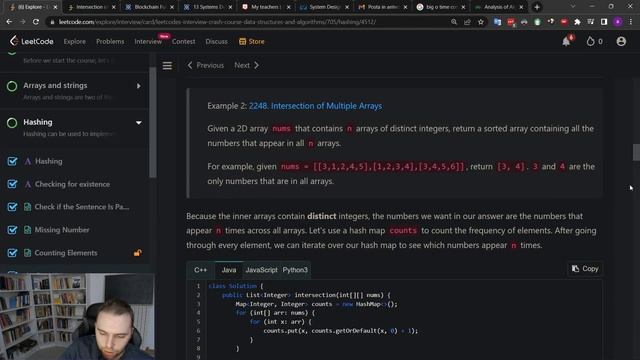The width and height of the screenshot is (640, 360).
Task: Toggle the Missing Number checkbox
Action: (12, 230)
